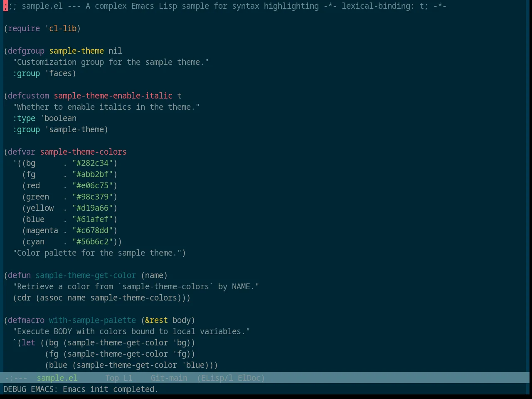Click the color string "#d19a66"

pyautogui.click(x=92, y=208)
